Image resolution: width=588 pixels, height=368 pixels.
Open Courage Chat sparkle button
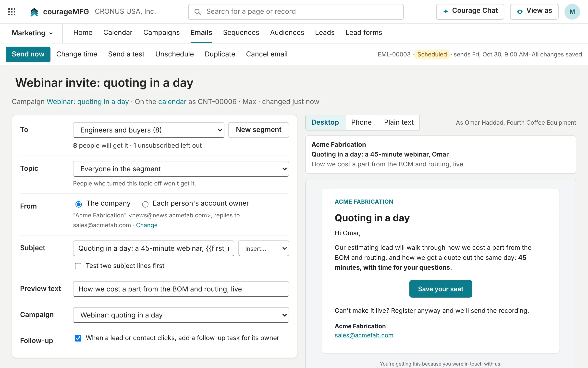(x=470, y=12)
